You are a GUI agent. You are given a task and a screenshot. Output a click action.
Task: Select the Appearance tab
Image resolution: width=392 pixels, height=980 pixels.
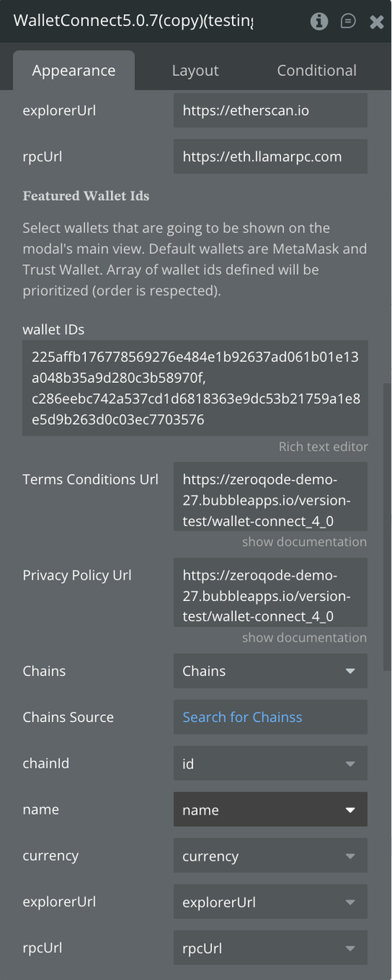pyautogui.click(x=73, y=70)
